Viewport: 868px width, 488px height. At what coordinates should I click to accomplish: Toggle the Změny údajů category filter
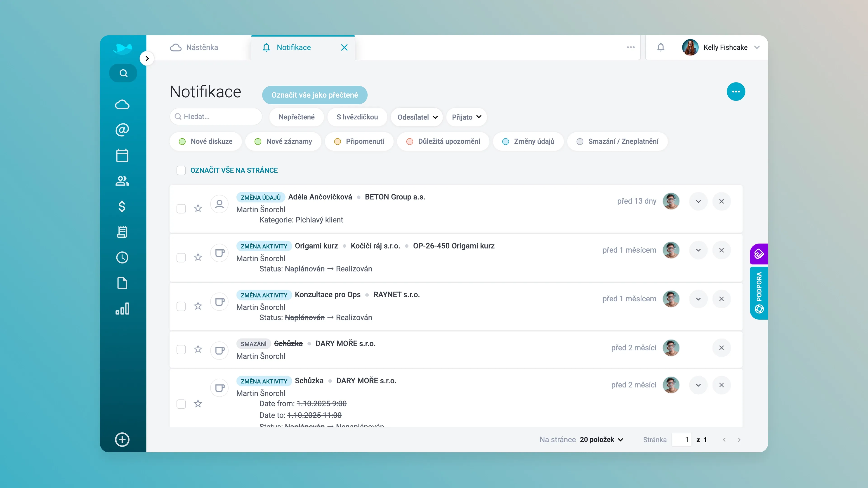coord(528,141)
